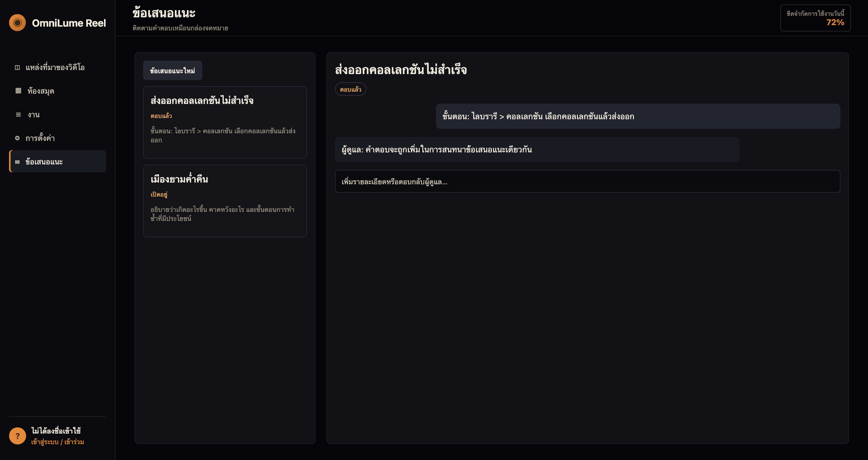Open the งาน section

[x=58, y=114]
